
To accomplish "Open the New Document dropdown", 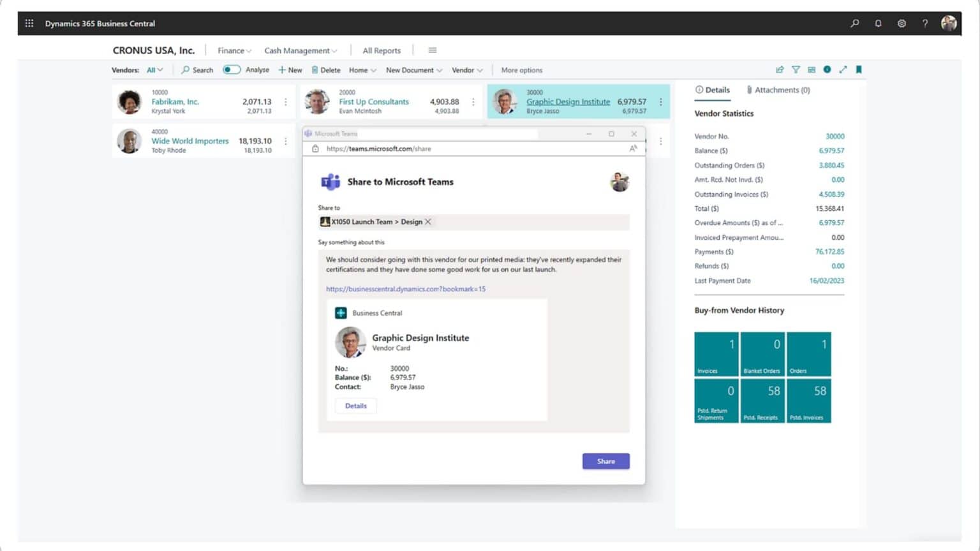I will point(413,70).
